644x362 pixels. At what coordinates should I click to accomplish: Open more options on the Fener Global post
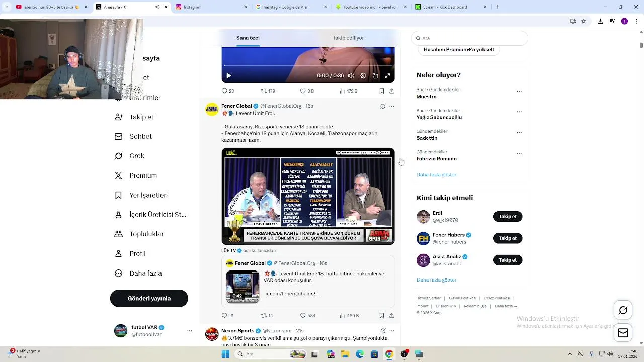[392, 106]
